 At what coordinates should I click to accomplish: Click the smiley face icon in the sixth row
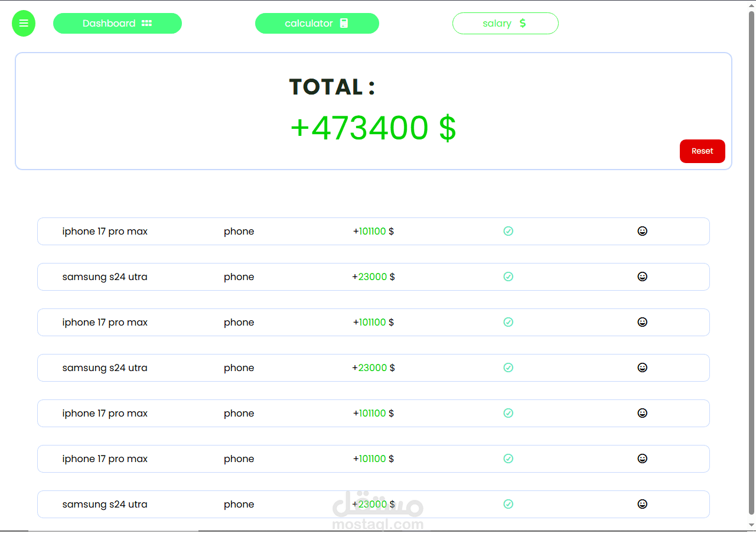643,459
